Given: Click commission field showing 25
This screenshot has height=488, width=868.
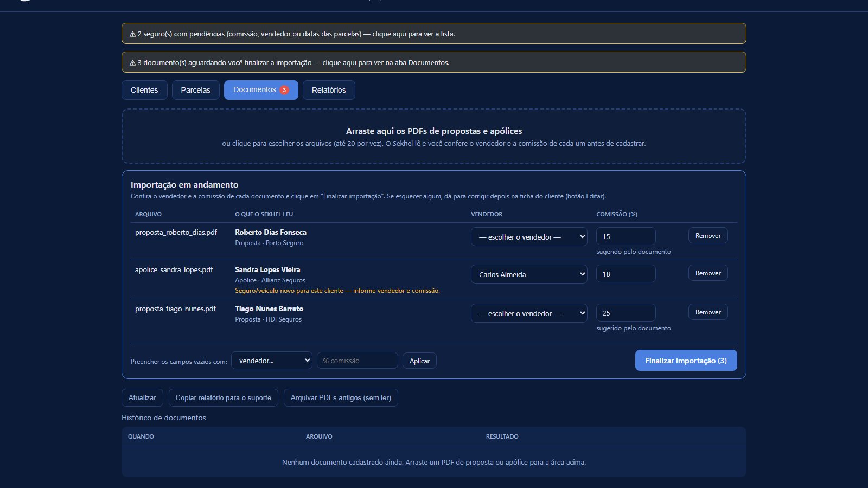Looking at the screenshot, I should pyautogui.click(x=626, y=313).
